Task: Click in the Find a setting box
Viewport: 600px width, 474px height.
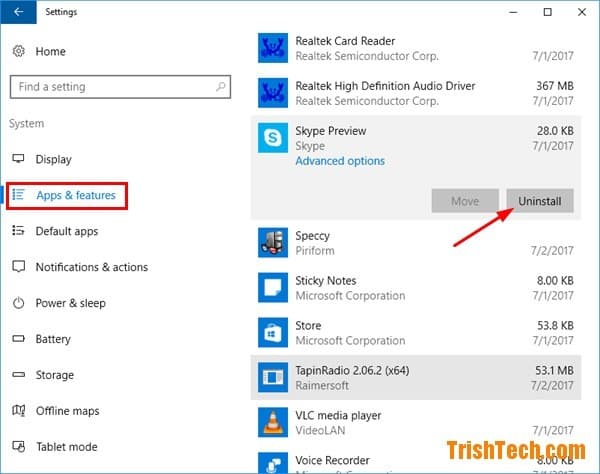Action: pos(120,87)
